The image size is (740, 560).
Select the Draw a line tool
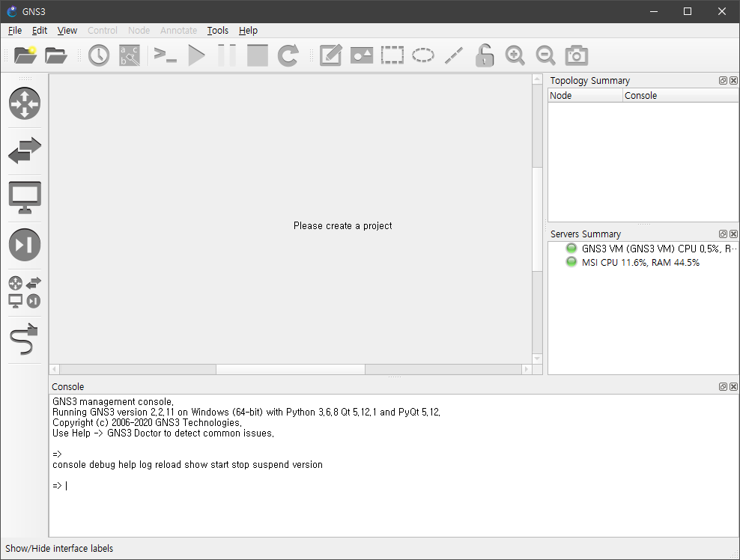(454, 55)
